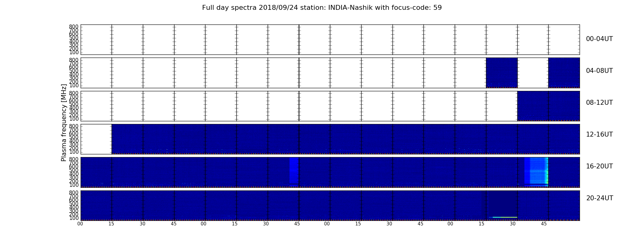Click the last blue data block in 04-08UT
The height and width of the screenshot is (245, 644).
point(564,73)
